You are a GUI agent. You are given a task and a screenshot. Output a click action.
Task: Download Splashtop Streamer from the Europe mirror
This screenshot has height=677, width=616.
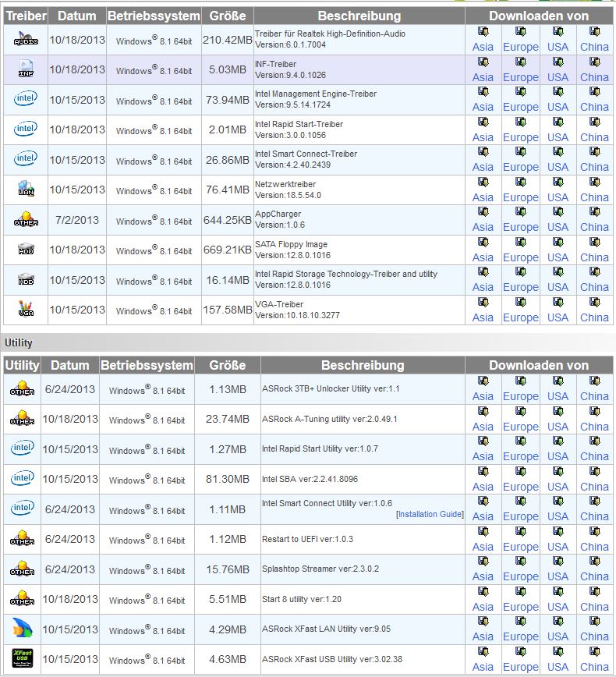point(520,576)
